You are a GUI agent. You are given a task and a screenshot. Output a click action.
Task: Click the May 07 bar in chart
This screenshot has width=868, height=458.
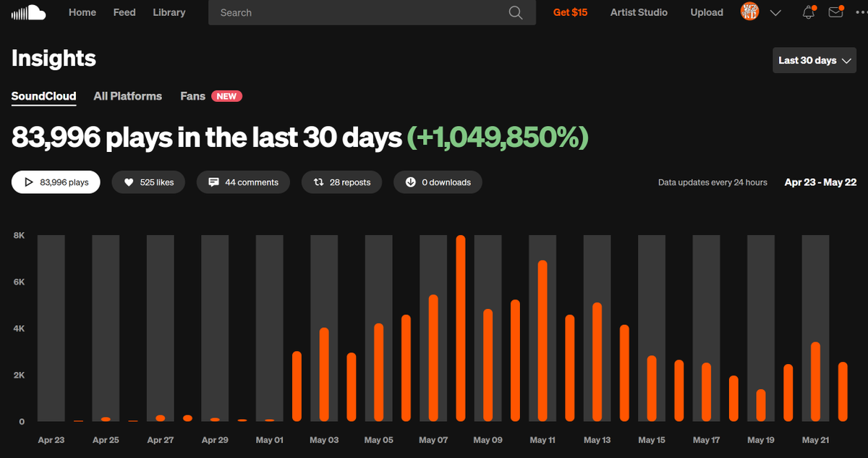433,358
